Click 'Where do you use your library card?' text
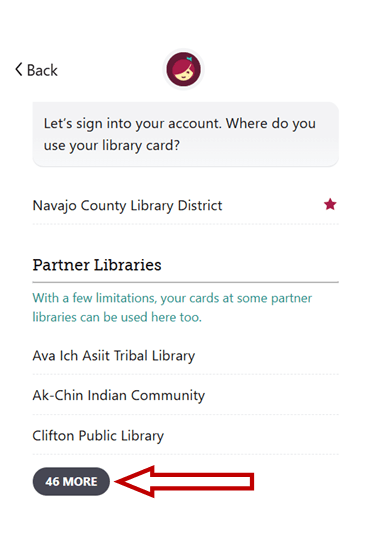This screenshot has height=540, width=365. click(180, 134)
